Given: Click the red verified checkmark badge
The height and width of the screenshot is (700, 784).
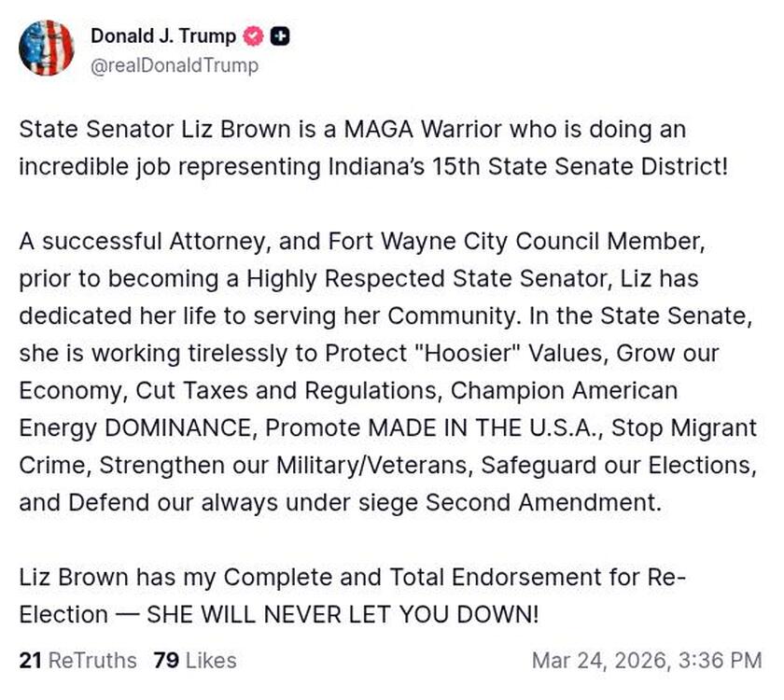Looking at the screenshot, I should point(252,37).
